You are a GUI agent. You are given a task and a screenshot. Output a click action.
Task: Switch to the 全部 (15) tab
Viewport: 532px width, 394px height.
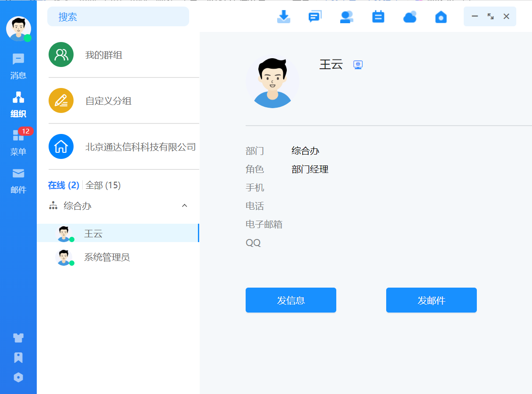point(103,186)
